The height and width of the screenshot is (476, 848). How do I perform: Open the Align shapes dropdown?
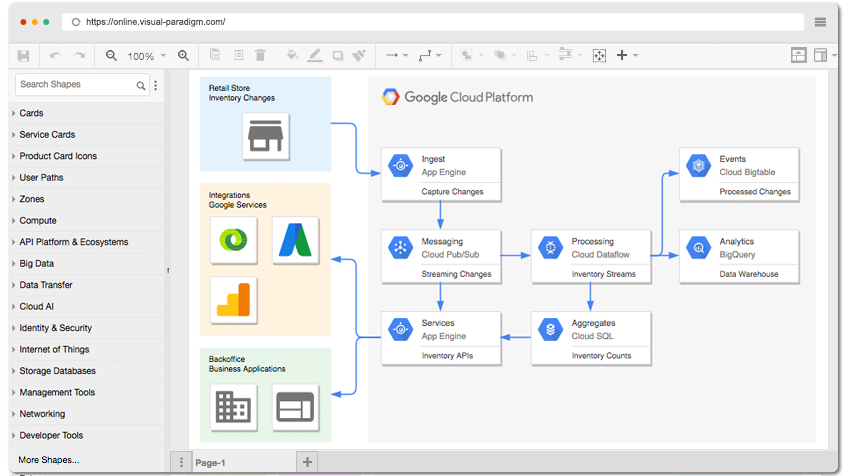pyautogui.click(x=538, y=56)
